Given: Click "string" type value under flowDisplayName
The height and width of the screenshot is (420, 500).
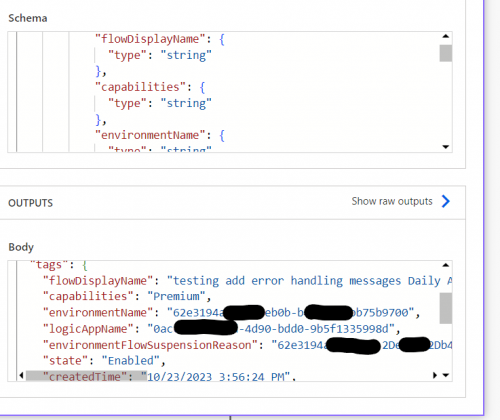Looking at the screenshot, I should 186,55.
